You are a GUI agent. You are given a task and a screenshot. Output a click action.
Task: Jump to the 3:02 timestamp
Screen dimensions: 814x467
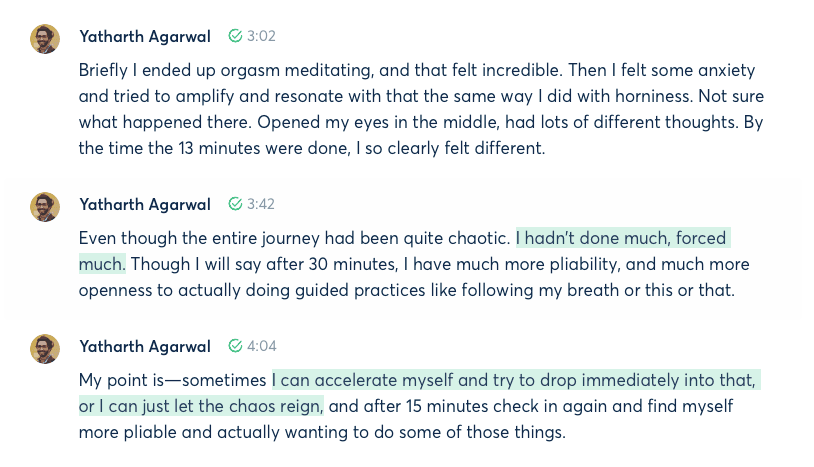pos(261,36)
